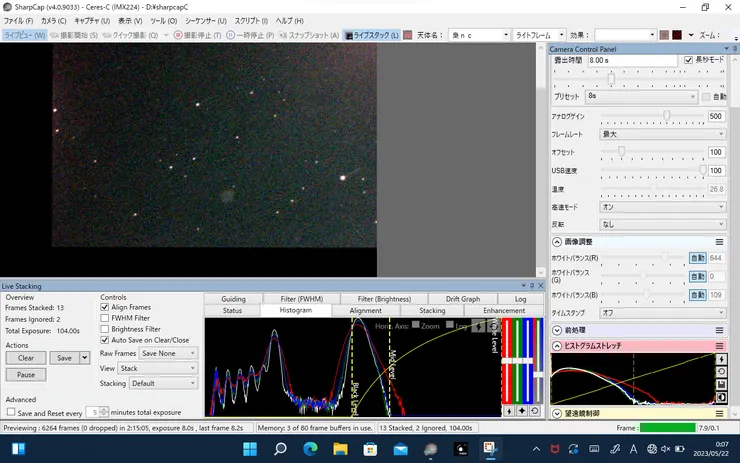Click the pink grid icon after the effect box
The image size is (740, 463).
tap(664, 35)
